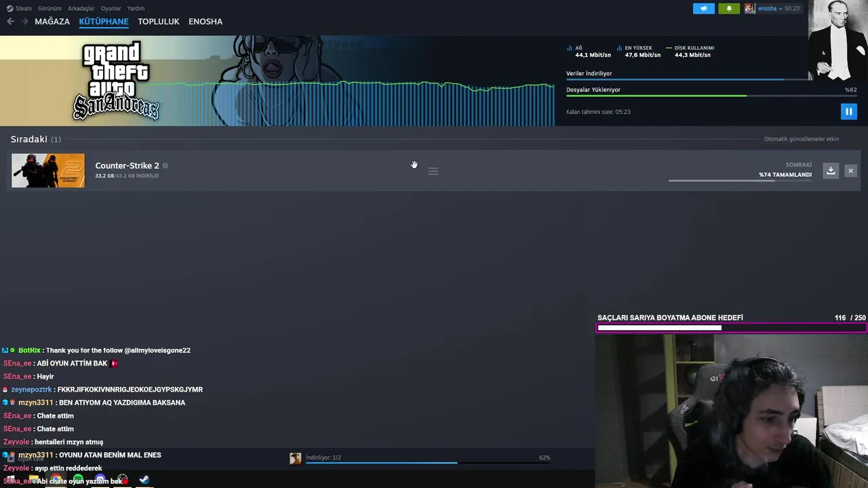Switch to the MAĞAZA tab
Screen dimensions: 868x488
pyautogui.click(x=52, y=22)
